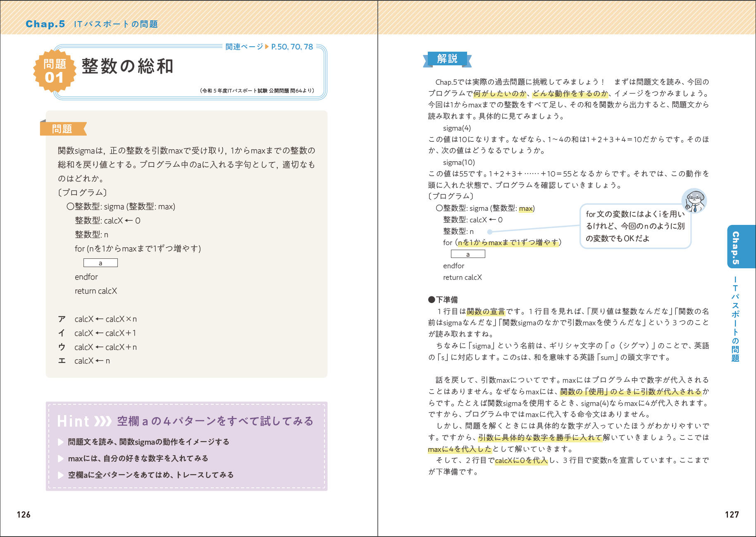Click 整数型: calcX ← 0 in the question program
Screen dimensions: 756x537
coord(108,221)
